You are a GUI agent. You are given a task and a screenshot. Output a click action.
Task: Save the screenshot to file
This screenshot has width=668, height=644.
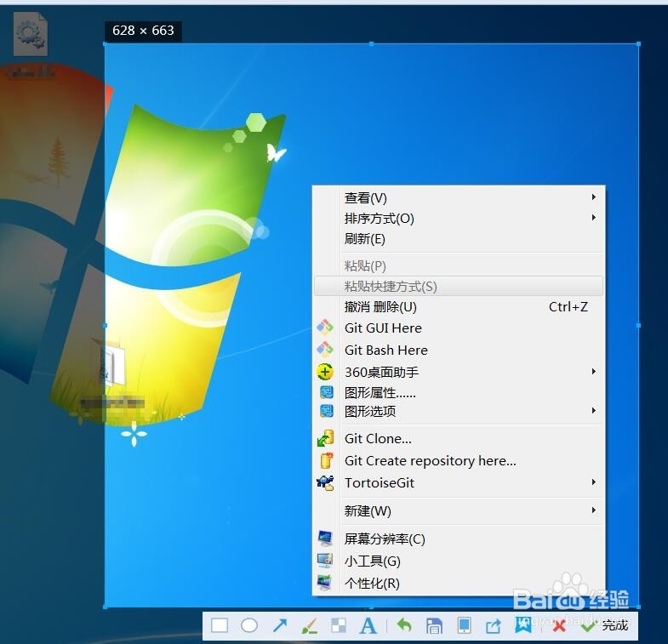[x=434, y=626]
